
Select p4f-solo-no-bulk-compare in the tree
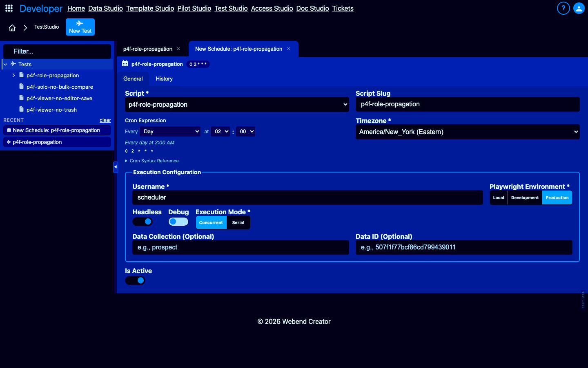click(60, 87)
